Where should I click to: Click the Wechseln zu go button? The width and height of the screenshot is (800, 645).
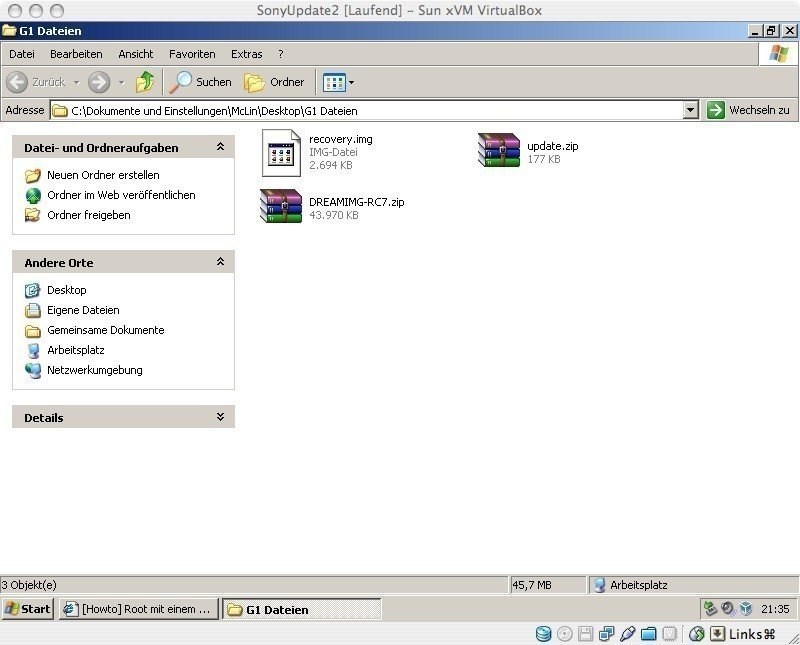(x=748, y=110)
